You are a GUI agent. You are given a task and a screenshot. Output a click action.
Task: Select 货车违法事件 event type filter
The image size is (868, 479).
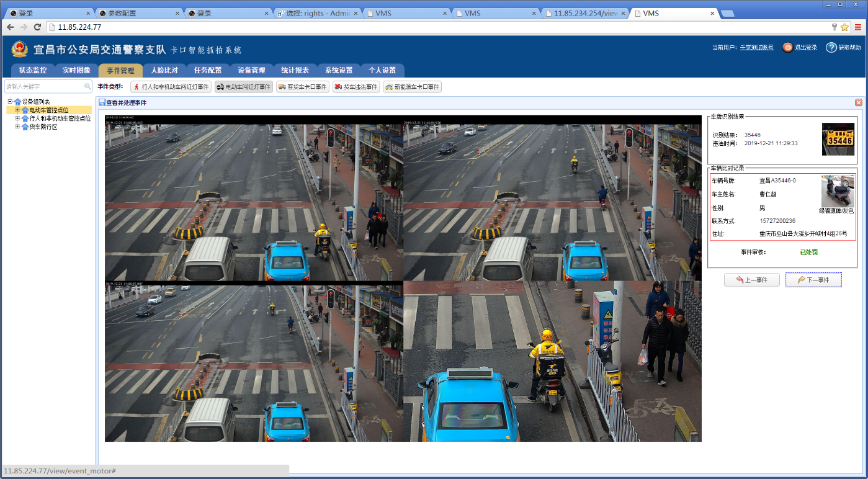[x=356, y=87]
